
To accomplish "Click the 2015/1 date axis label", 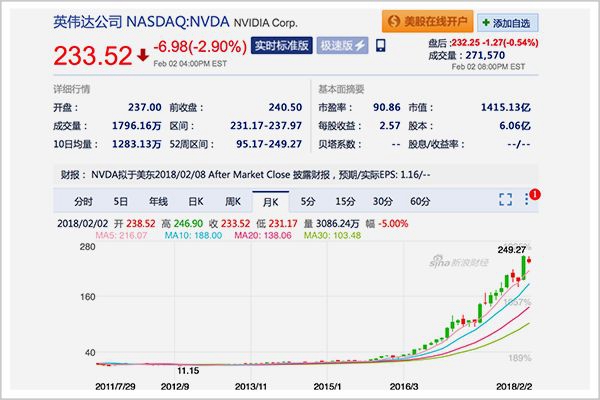I will pos(327,387).
